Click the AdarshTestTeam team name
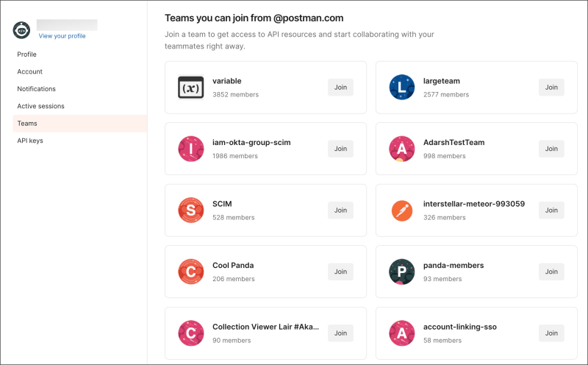The width and height of the screenshot is (588, 365). point(453,143)
